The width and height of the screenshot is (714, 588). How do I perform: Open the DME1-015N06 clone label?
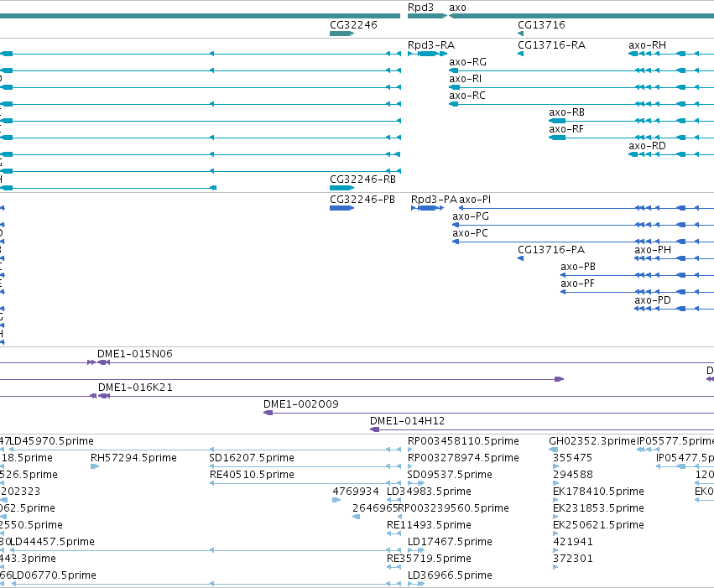coord(135,354)
